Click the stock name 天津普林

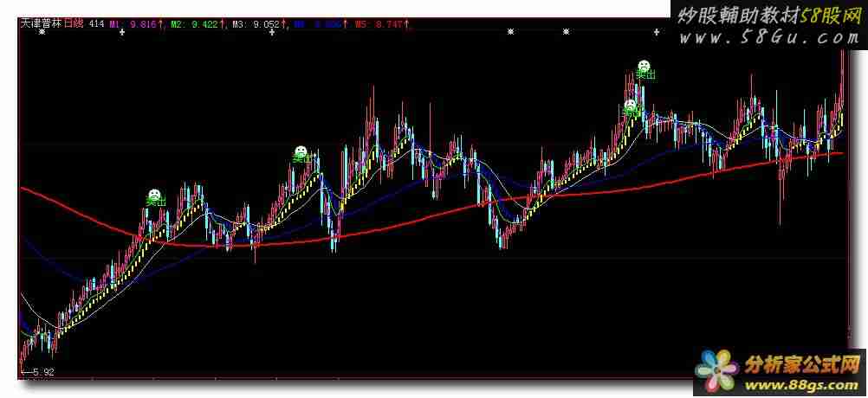pyautogui.click(x=41, y=23)
